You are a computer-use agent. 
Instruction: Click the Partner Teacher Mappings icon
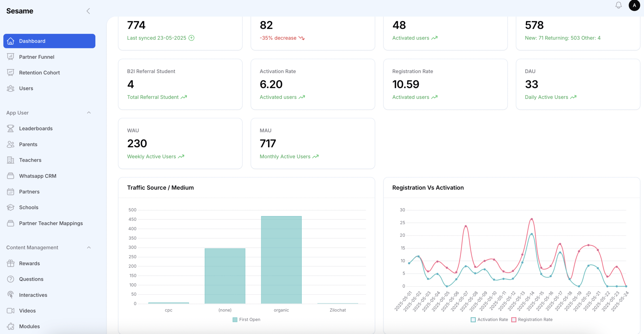(11, 223)
